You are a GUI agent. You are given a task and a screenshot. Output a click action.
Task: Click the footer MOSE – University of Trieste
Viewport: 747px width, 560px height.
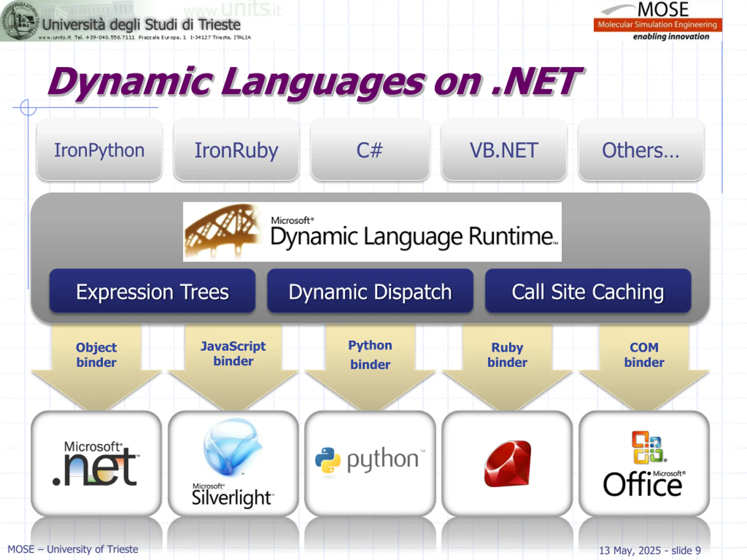(73, 549)
